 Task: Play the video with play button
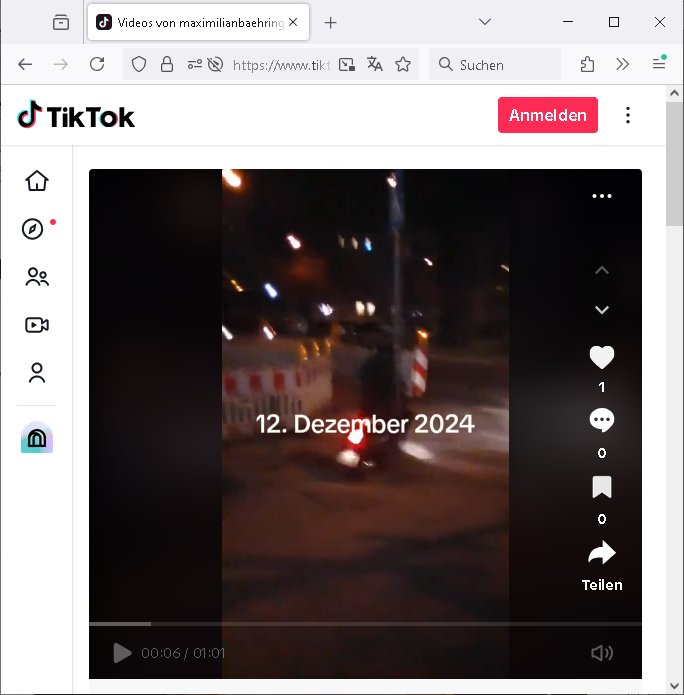122,653
